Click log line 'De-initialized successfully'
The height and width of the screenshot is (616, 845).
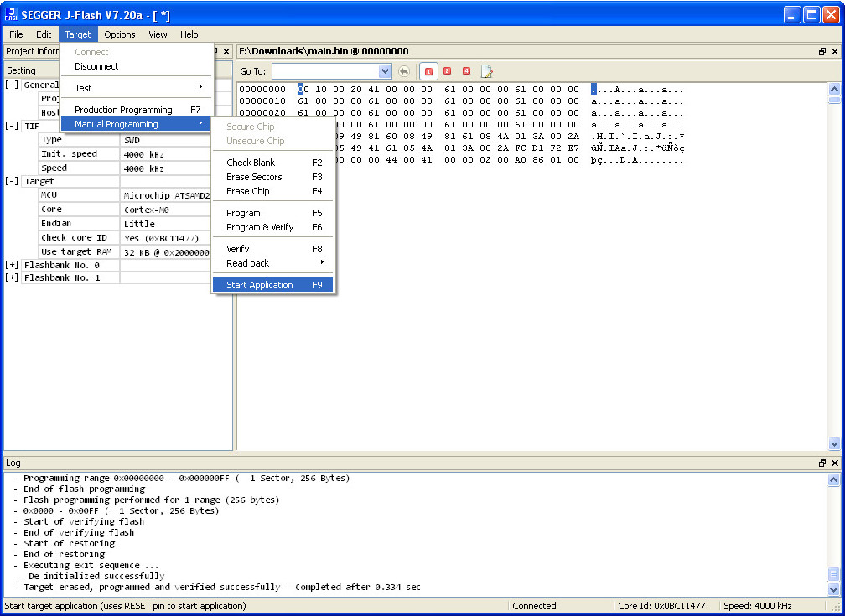point(91,576)
